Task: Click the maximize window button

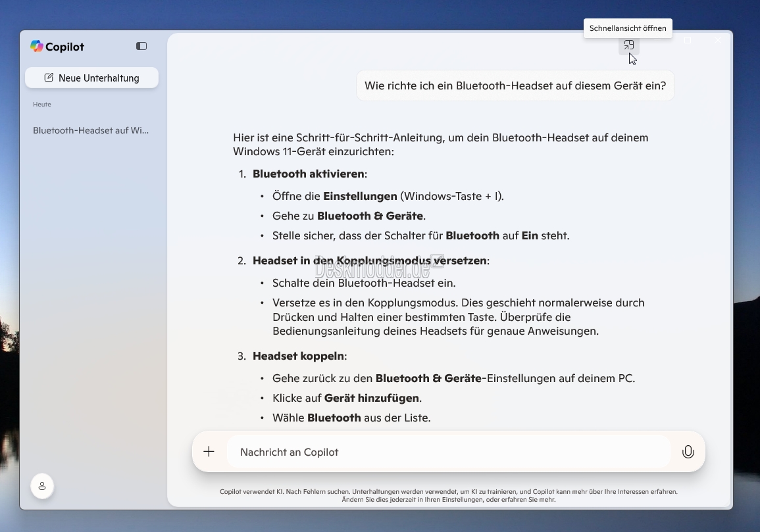Action: (x=688, y=40)
